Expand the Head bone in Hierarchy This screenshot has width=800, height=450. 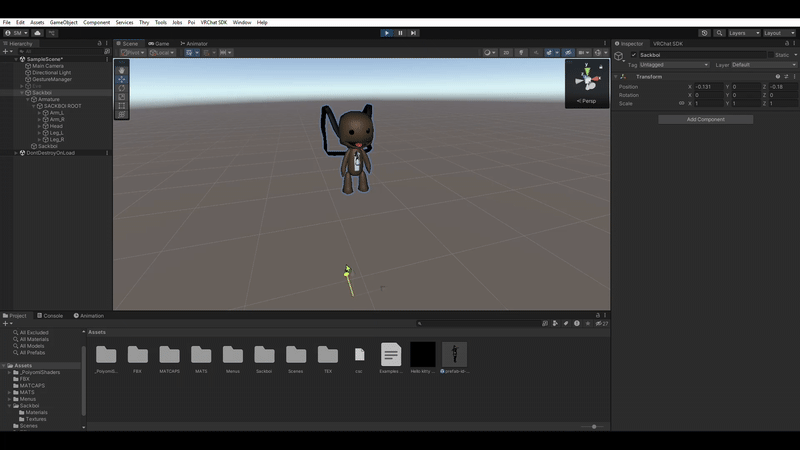tap(39, 126)
